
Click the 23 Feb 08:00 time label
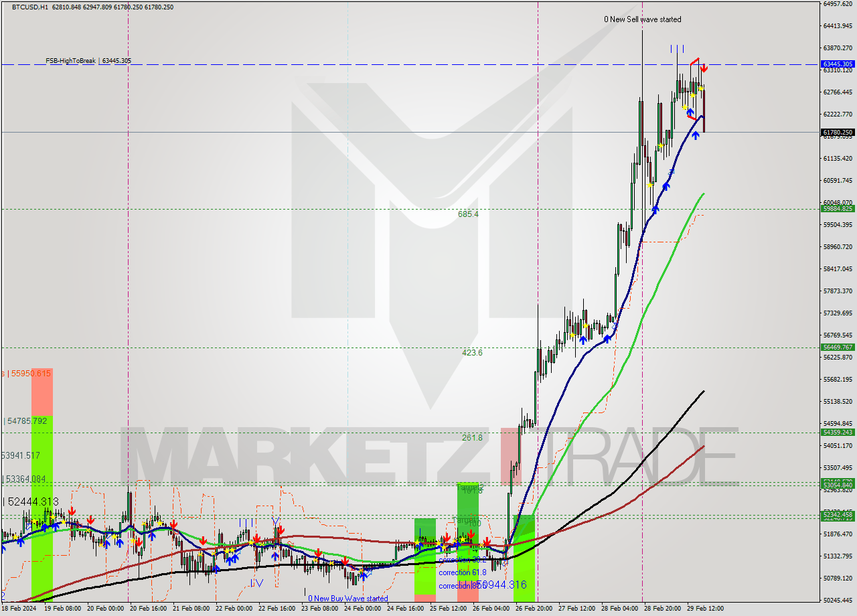(320, 609)
